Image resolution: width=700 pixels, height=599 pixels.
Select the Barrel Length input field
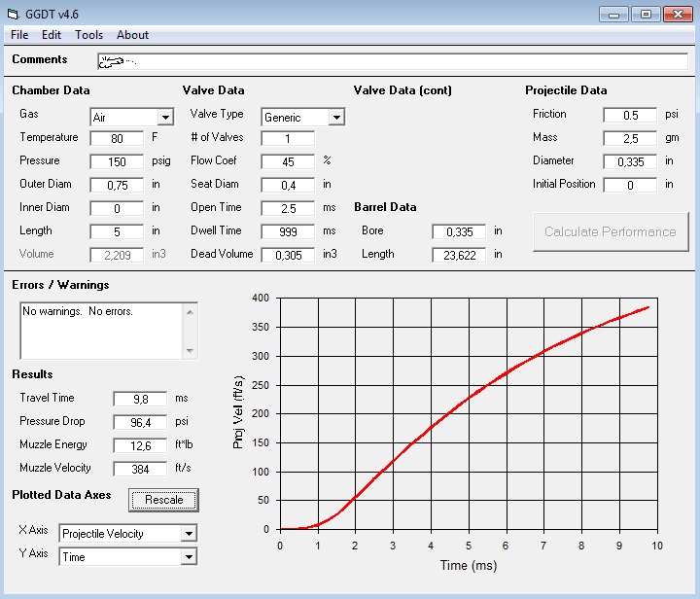coord(459,256)
